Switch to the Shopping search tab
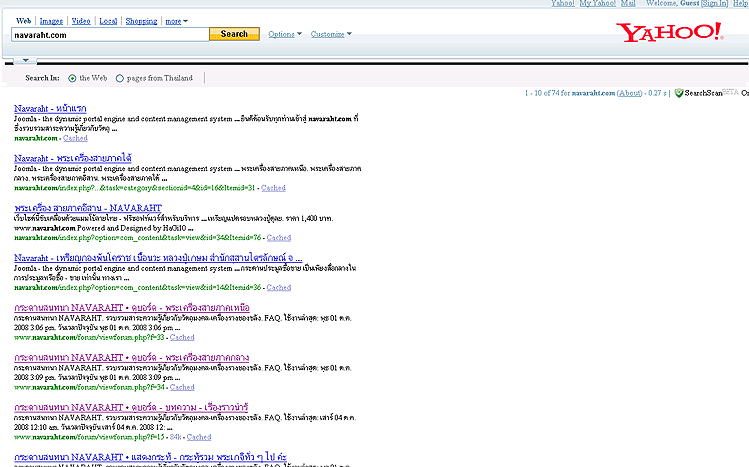Screen dimensions: 749x467 pyautogui.click(x=141, y=21)
